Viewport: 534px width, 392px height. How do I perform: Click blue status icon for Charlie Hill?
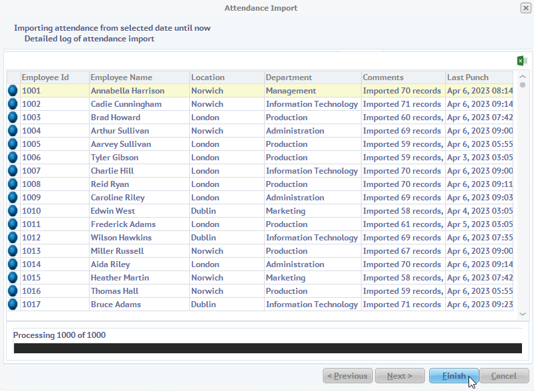(13, 171)
